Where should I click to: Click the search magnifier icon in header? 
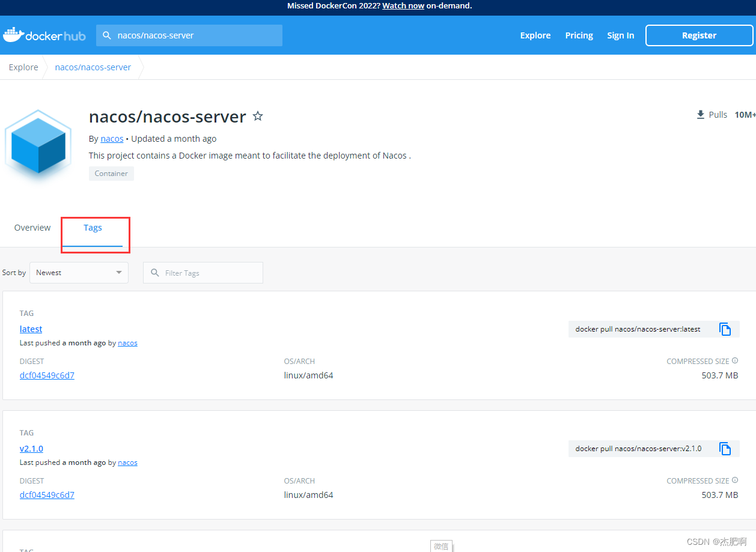tap(107, 35)
